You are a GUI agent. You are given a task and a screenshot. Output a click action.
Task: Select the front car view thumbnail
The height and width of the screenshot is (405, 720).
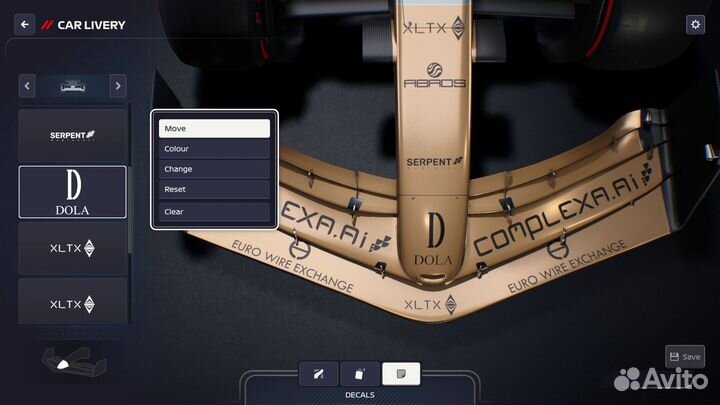(x=73, y=86)
